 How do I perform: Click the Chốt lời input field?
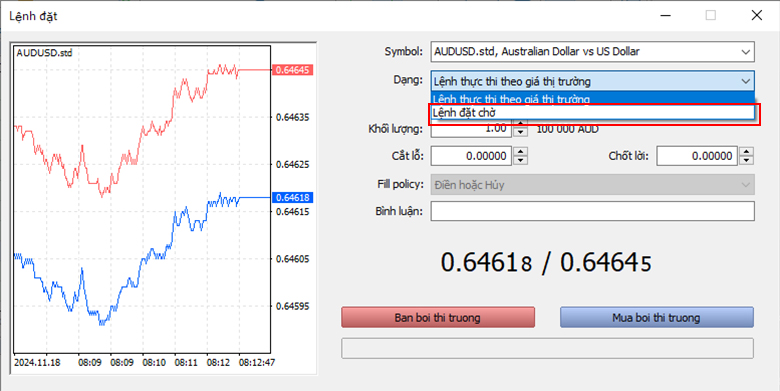(697, 156)
